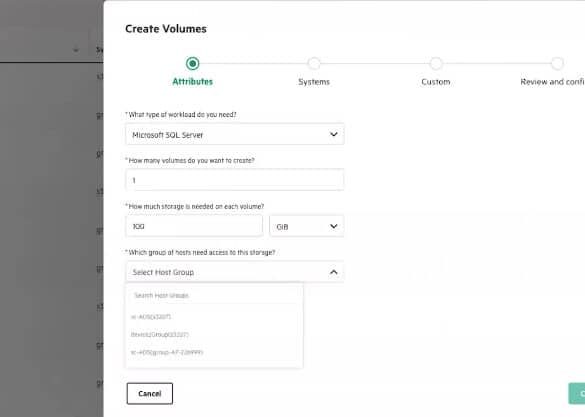The width and height of the screenshot is (585, 417).
Task: Click the sort arrow in the dimmed table header
Action: 76,50
